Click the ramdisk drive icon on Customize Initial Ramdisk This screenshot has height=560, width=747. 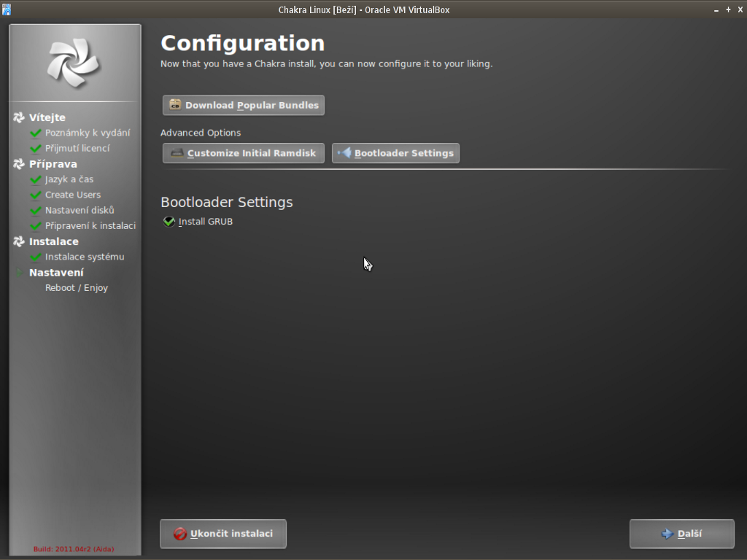tap(177, 153)
